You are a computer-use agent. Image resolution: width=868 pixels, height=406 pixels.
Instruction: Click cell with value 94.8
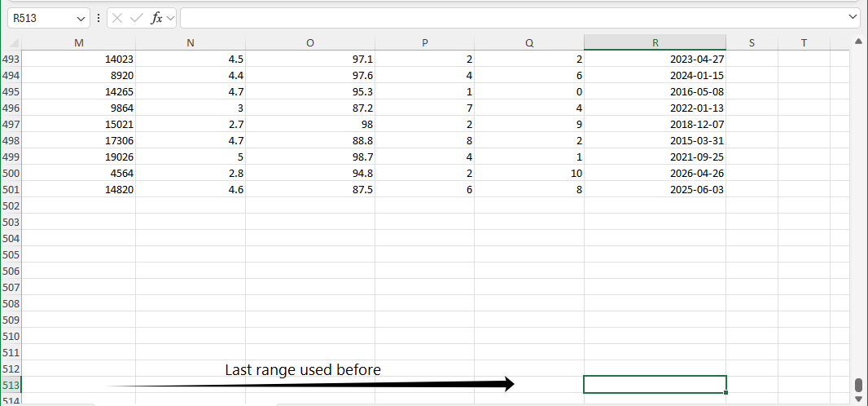tap(310, 174)
